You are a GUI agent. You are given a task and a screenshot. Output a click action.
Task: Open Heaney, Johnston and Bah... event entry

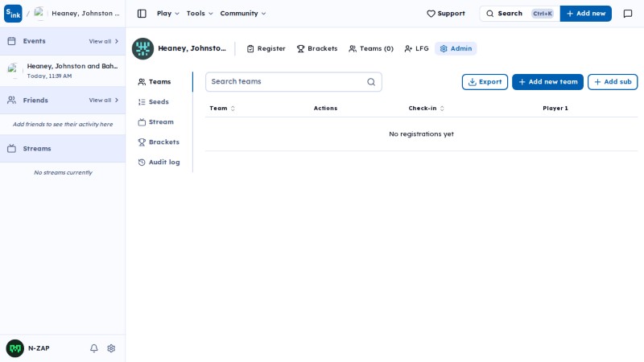click(x=63, y=71)
